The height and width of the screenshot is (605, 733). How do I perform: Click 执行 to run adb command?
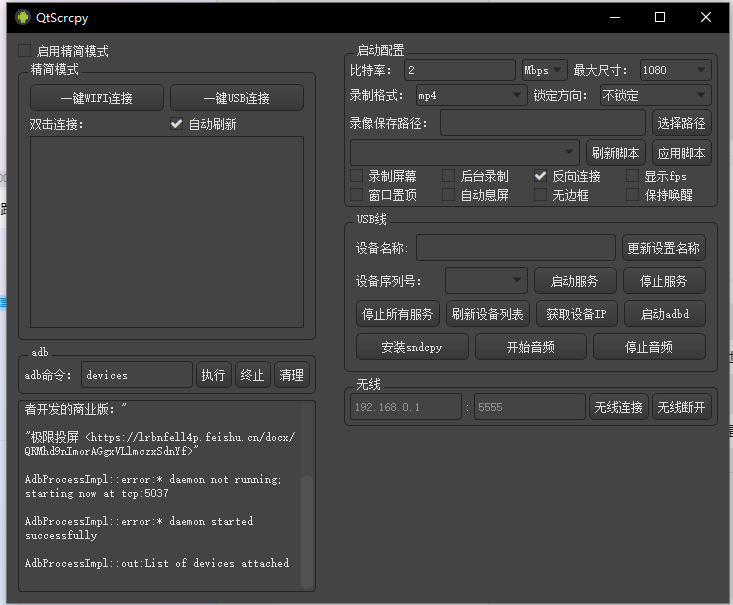click(213, 375)
